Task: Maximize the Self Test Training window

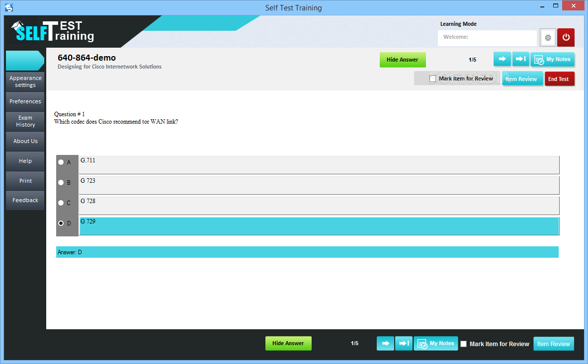Action: tap(556, 5)
